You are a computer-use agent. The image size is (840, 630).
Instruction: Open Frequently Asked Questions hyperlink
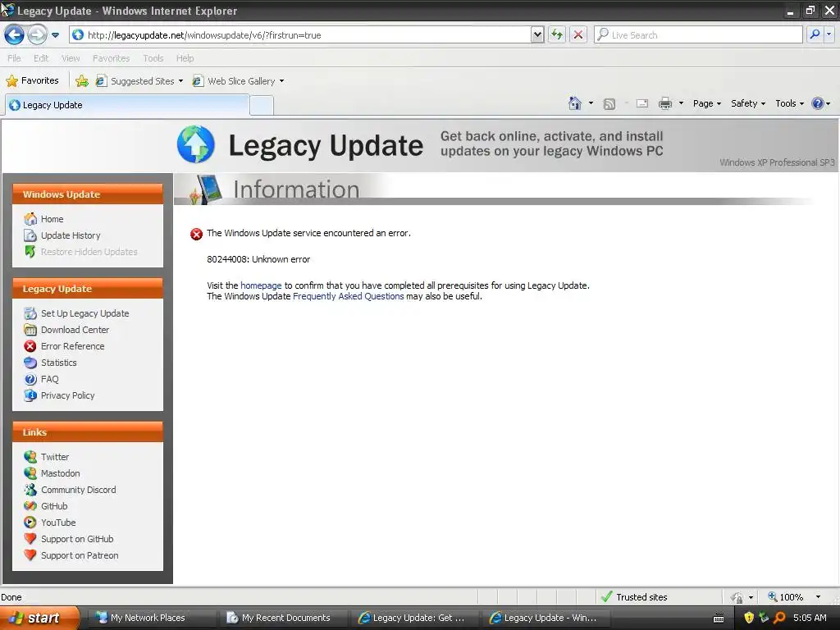click(x=348, y=296)
